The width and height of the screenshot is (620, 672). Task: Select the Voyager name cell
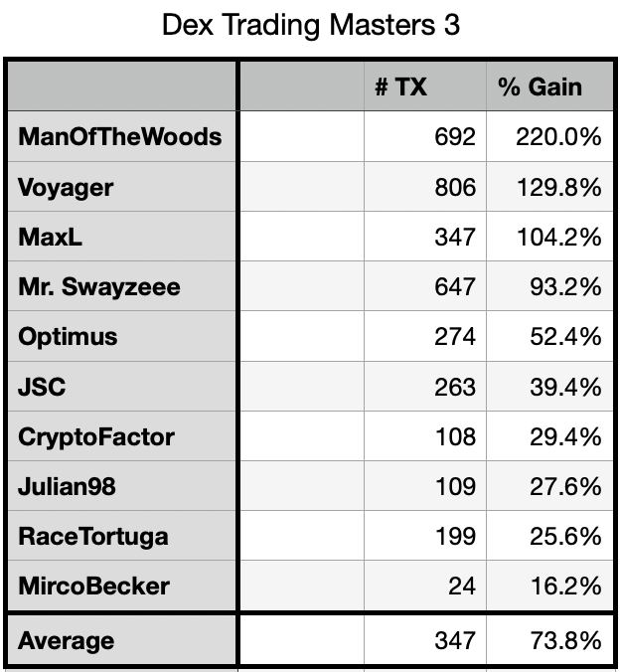[121, 187]
